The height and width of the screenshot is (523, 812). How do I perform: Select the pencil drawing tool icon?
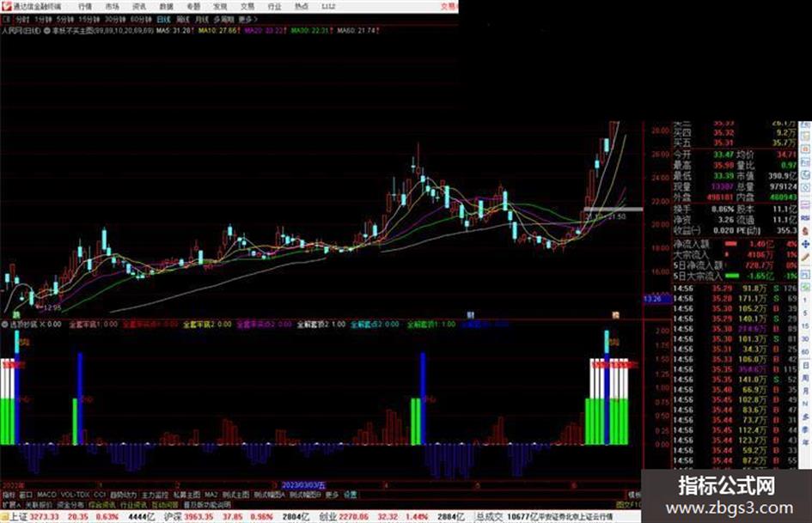click(x=805, y=258)
